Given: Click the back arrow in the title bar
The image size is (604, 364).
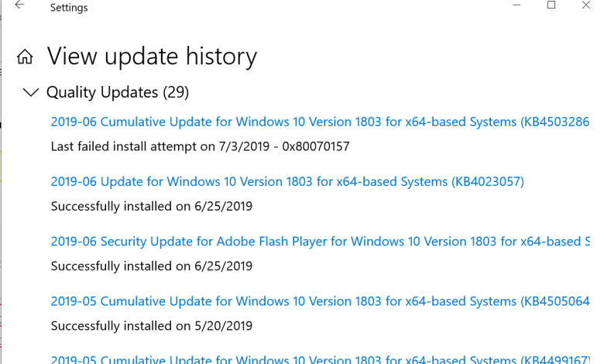Looking at the screenshot, I should point(19,6).
